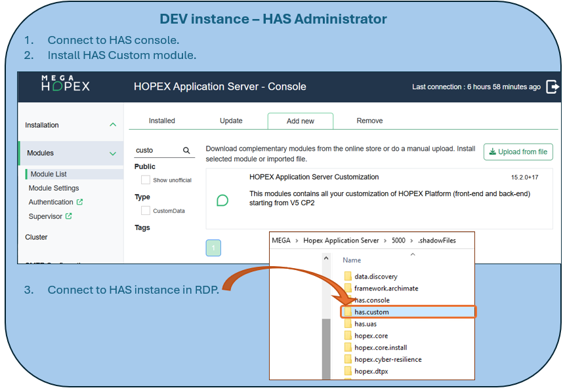This screenshot has width=563, height=392.
Task: Click the search magnifier icon
Action: pos(186,151)
